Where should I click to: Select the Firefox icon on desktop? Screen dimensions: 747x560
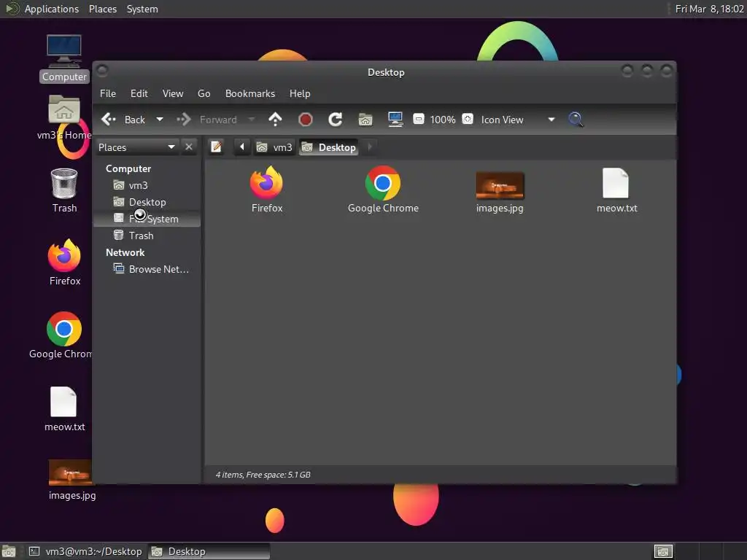(64, 262)
